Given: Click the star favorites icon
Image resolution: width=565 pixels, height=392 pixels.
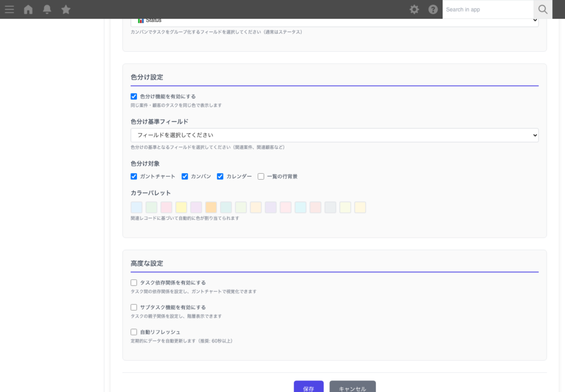Looking at the screenshot, I should [x=66, y=9].
